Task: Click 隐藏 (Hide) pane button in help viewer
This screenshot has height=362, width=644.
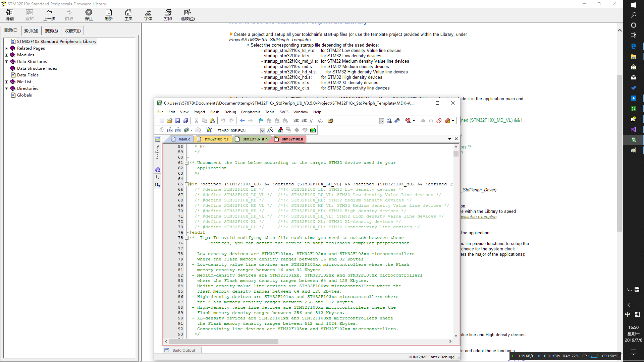Action: click(x=10, y=15)
